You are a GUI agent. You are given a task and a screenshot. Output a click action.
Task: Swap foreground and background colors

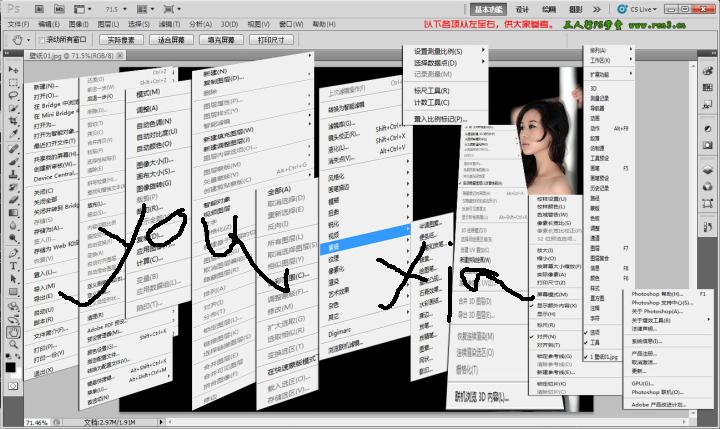18,356
